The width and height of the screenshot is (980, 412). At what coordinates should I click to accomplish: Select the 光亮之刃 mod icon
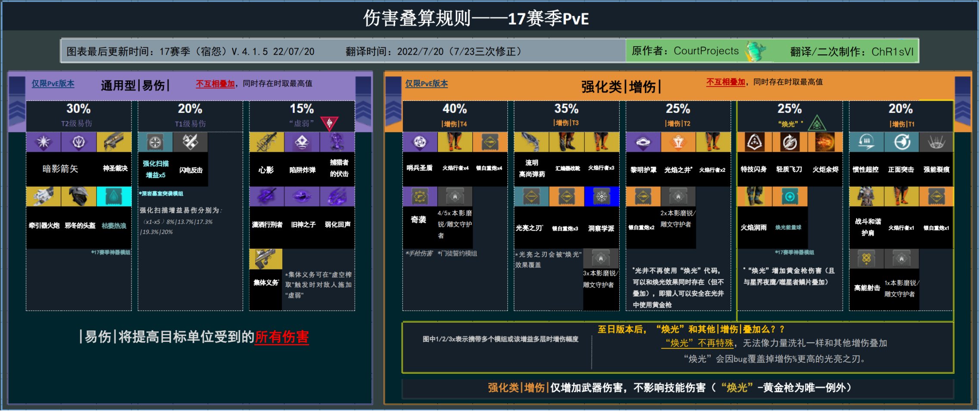click(x=531, y=197)
